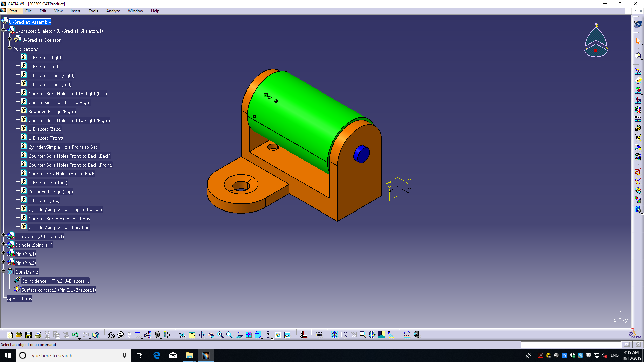
Task: Click the Undo arrow icon
Action: click(75, 335)
